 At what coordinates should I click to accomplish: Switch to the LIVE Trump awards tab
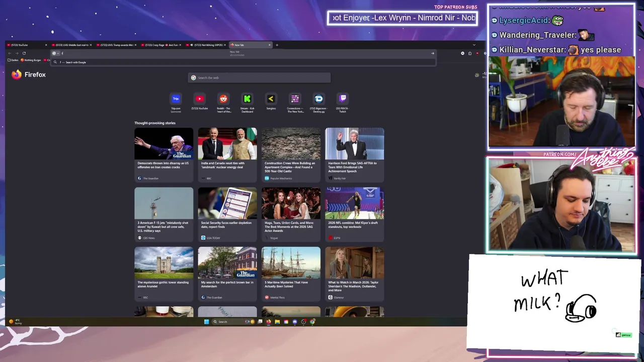pos(117,45)
